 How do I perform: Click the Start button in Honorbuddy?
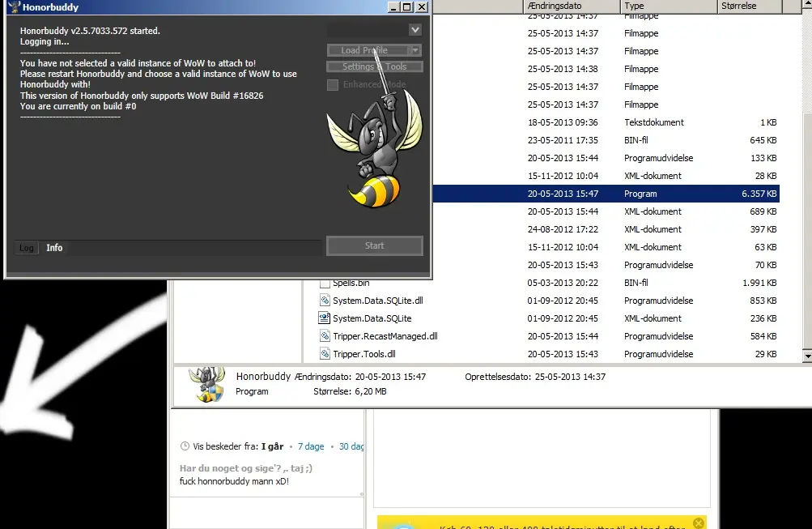(x=374, y=245)
